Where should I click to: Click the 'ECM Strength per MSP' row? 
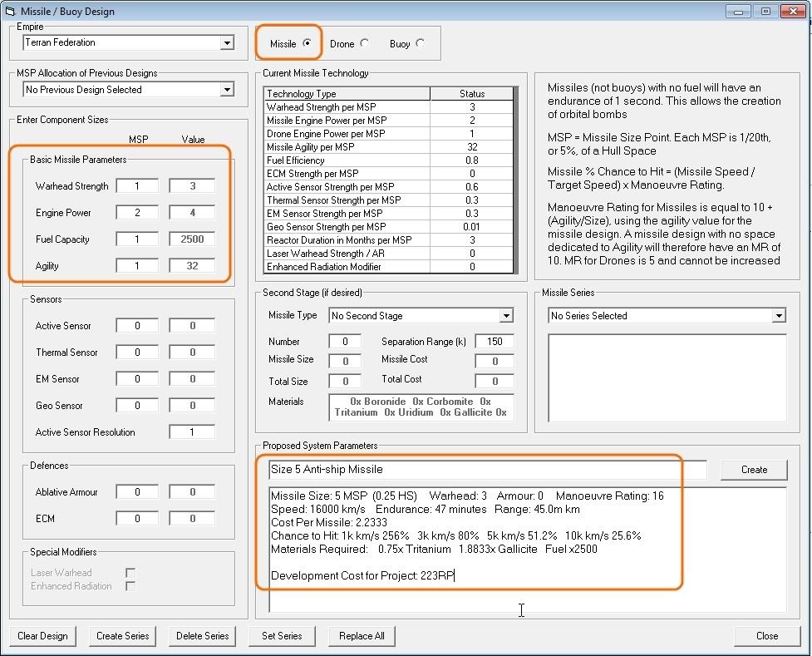(x=389, y=174)
